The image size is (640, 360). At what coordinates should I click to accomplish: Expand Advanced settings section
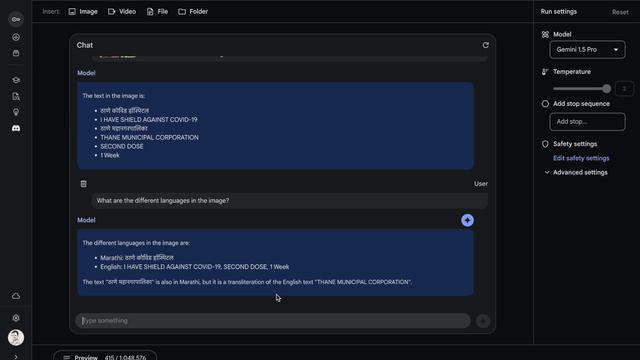576,172
